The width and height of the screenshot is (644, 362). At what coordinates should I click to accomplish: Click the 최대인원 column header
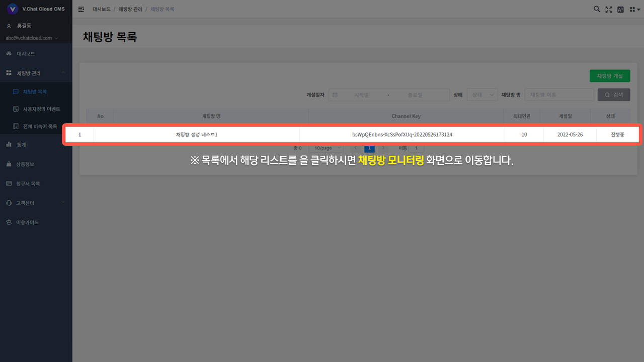point(522,116)
